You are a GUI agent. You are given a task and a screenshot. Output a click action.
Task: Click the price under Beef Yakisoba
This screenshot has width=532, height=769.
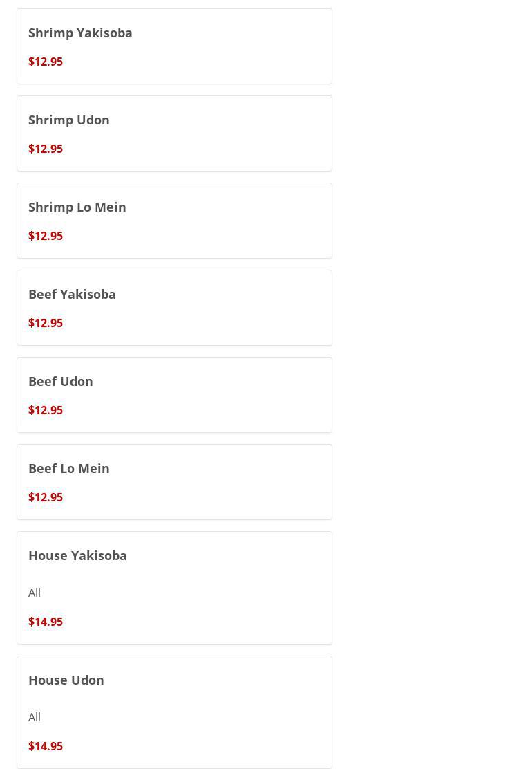tap(46, 323)
